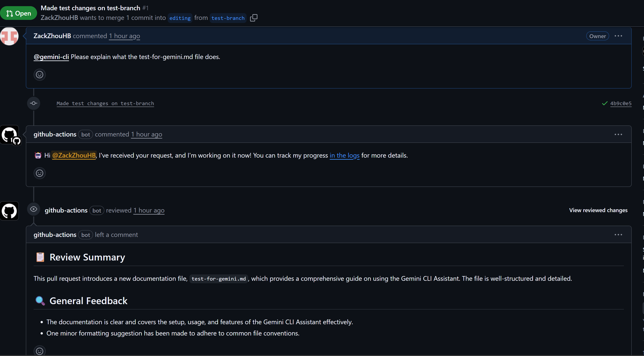Open the commit 'Made test changes on test-branch'
This screenshot has width=644, height=356.
pyautogui.click(x=105, y=103)
